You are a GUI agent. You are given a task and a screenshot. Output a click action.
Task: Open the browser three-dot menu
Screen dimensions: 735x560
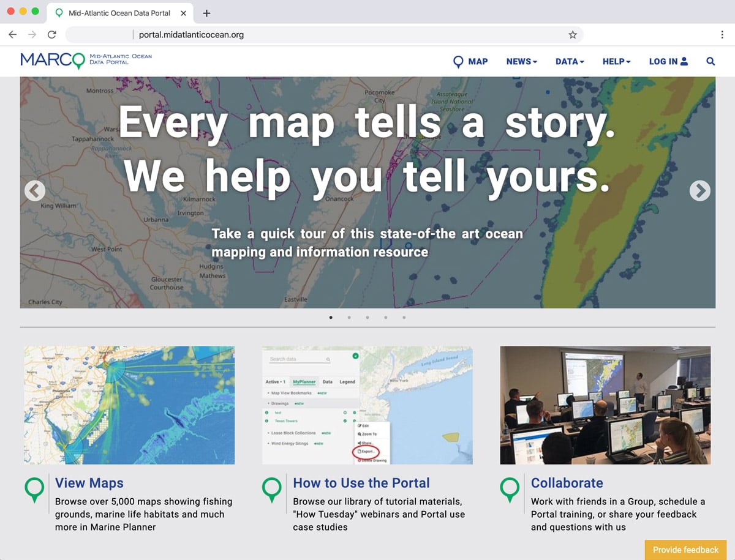click(722, 35)
